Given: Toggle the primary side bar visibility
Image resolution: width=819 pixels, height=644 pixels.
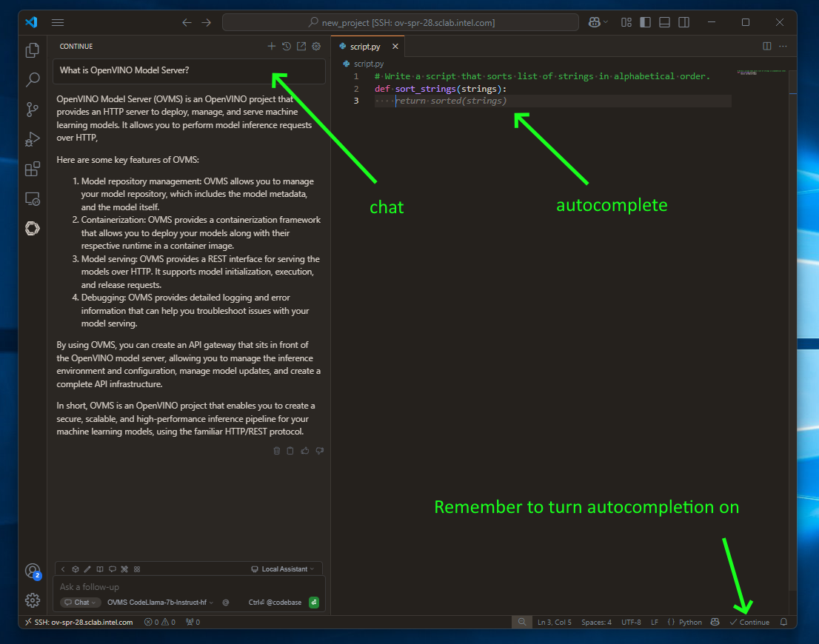Looking at the screenshot, I should (x=645, y=23).
